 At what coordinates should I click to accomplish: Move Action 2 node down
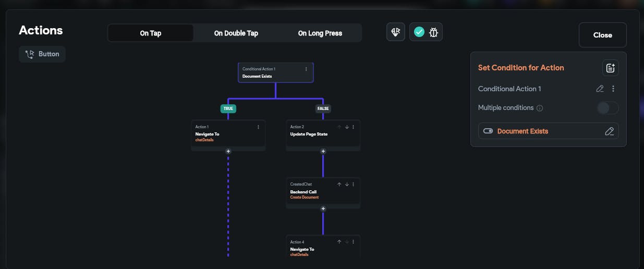(x=346, y=127)
